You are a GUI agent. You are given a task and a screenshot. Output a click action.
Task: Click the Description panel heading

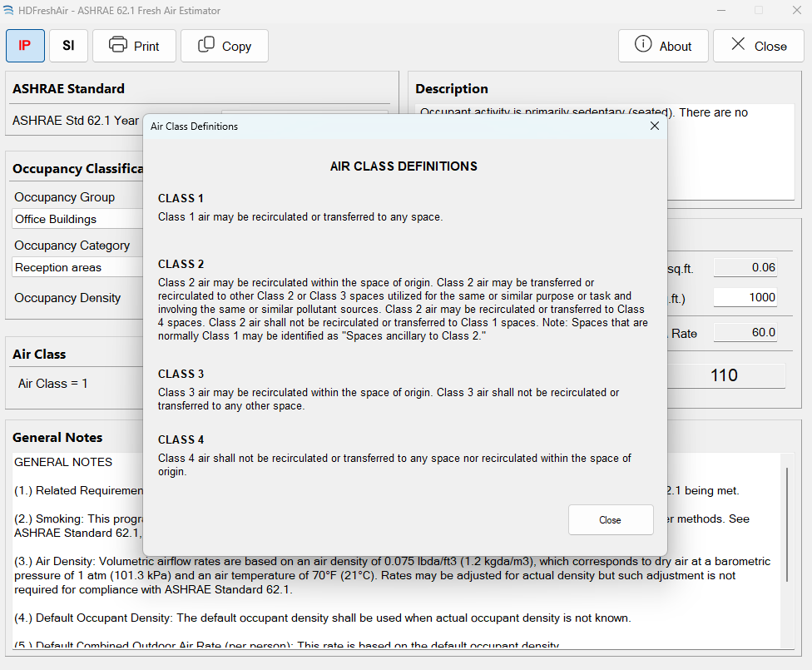452,88
